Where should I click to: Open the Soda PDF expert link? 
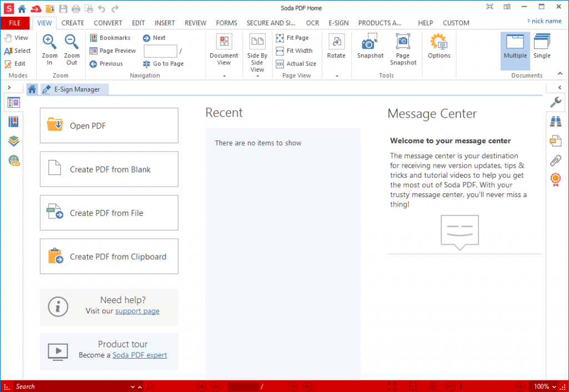click(x=139, y=355)
